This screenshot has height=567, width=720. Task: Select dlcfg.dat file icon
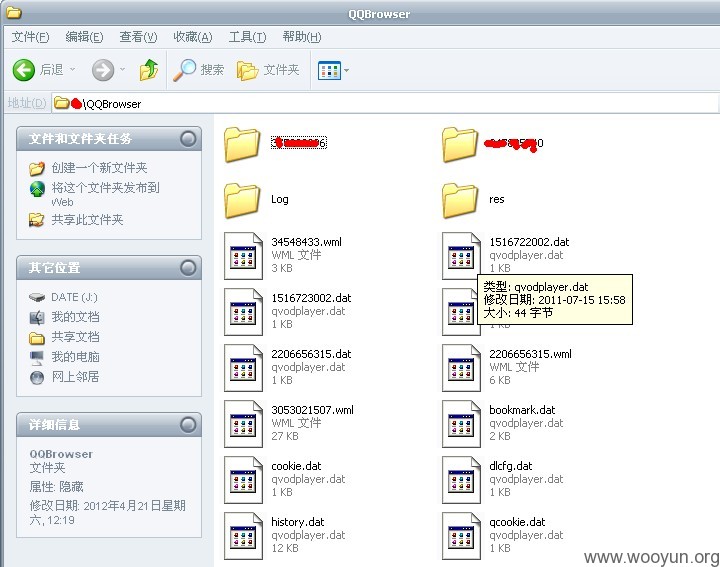(x=461, y=480)
